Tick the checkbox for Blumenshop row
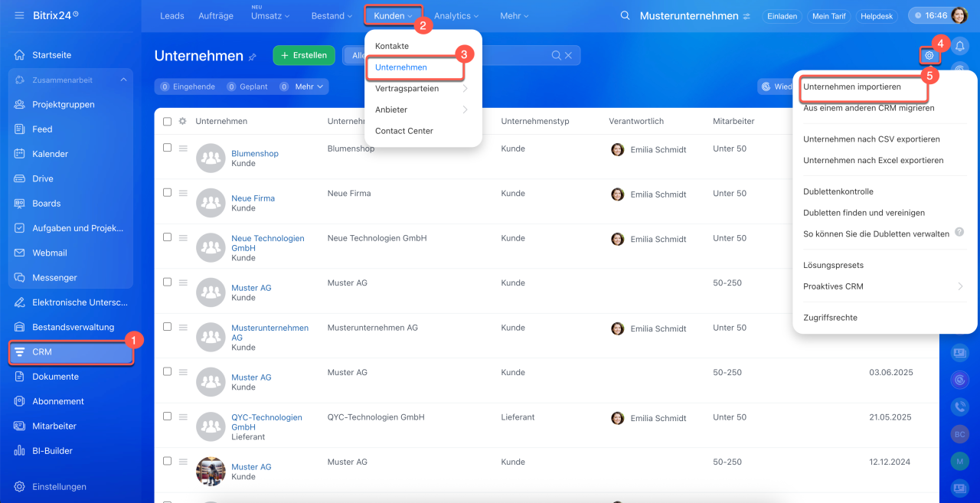980x503 pixels. tap(167, 148)
